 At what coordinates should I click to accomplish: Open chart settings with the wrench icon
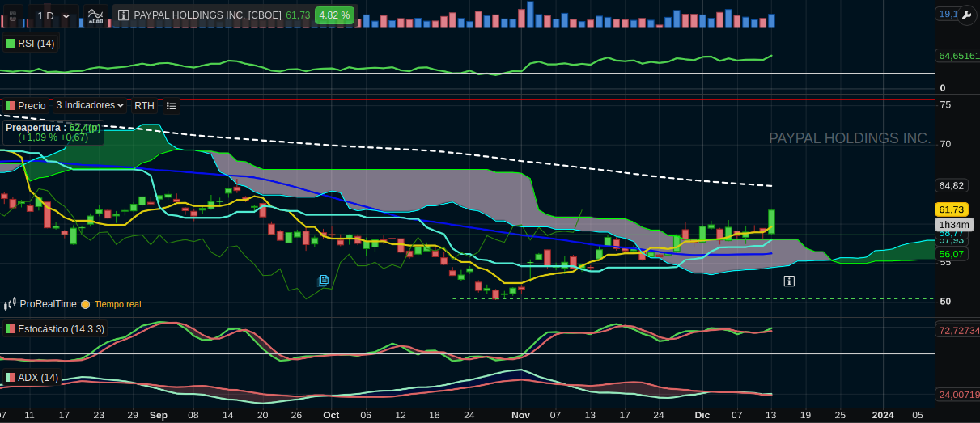[x=967, y=15]
